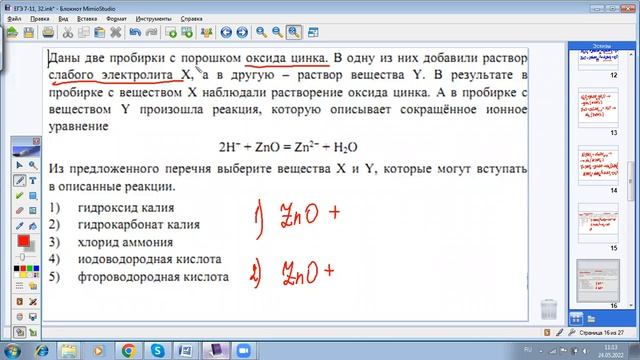640x360 pixels.
Task: Click the Zoom out magnifier icon
Action: tap(278, 32)
